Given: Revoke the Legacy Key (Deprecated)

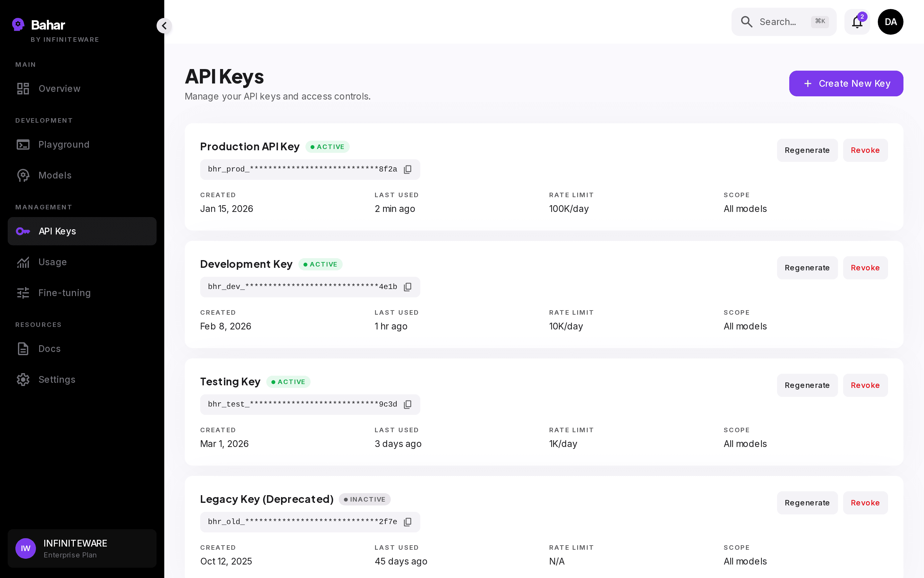Looking at the screenshot, I should 865,503.
